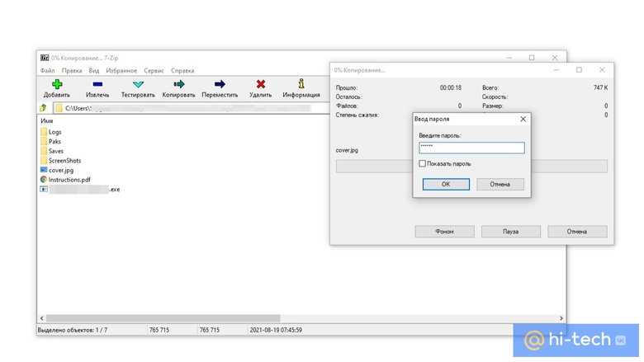This screenshot has height=362, width=644.
Task: Click the total size value 747 K
Action: pos(600,87)
